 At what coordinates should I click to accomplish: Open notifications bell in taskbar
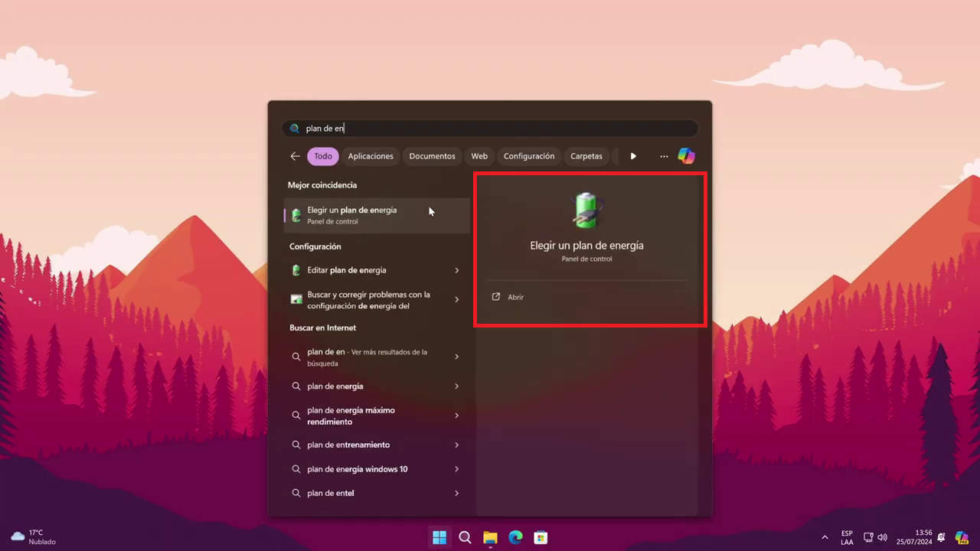coord(941,537)
